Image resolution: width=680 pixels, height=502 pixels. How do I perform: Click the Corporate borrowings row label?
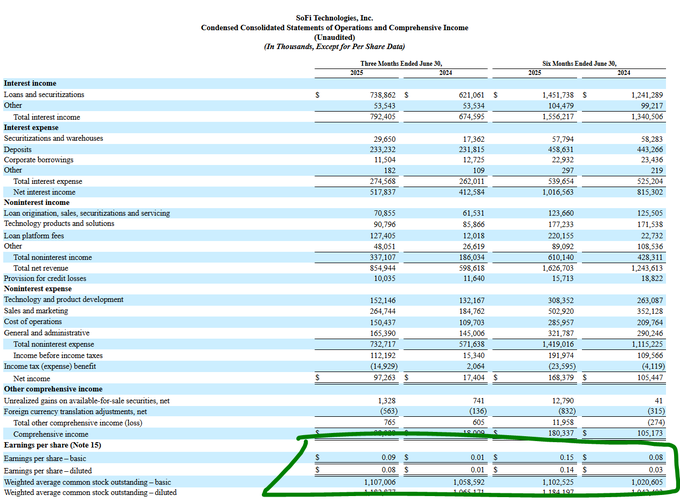pyautogui.click(x=36, y=159)
